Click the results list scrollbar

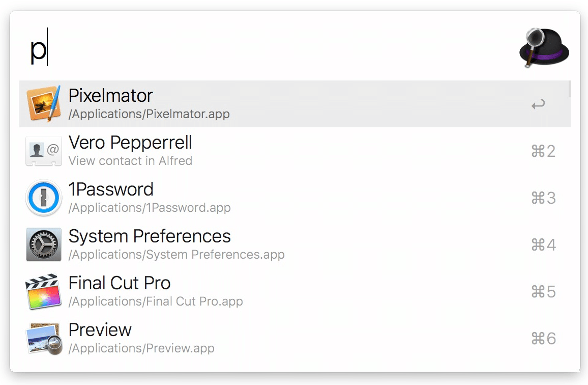tap(569, 89)
